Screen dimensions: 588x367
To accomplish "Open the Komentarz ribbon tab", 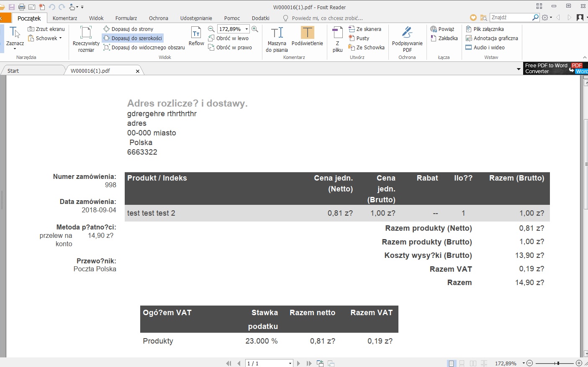I will 65,18.
